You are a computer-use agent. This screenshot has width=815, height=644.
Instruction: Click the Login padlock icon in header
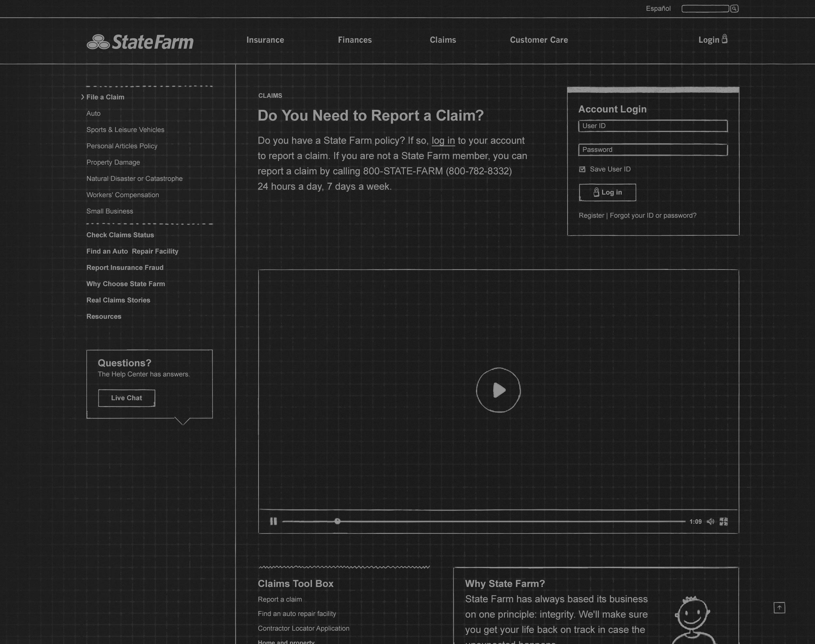724,39
